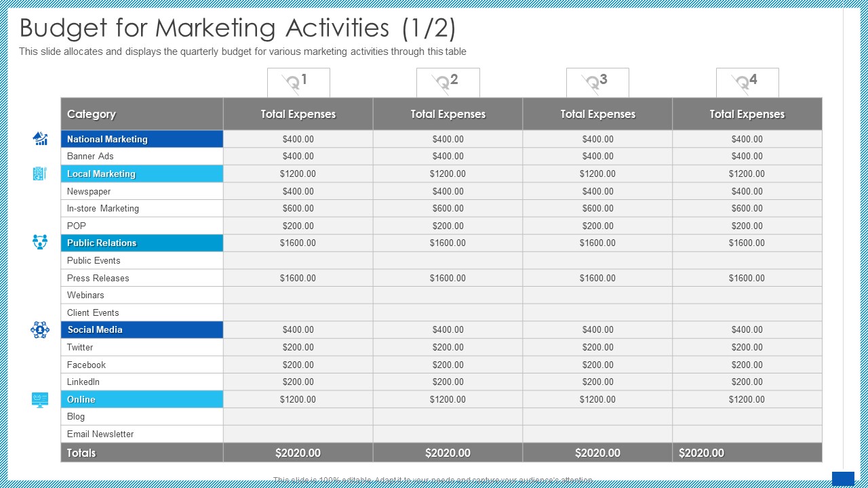
Task: Click the slide title Budget for Marketing Activities
Action: pos(237,28)
